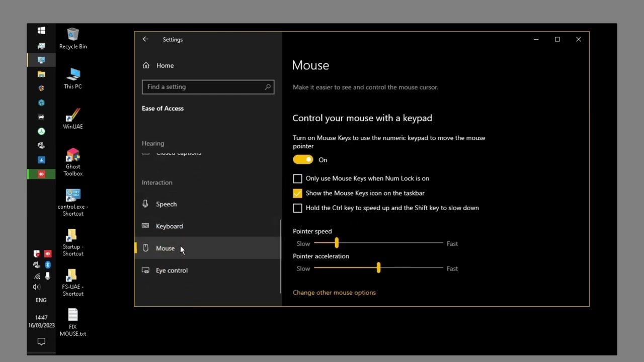
Task: Click Change other mouse options link
Action: pos(334,293)
